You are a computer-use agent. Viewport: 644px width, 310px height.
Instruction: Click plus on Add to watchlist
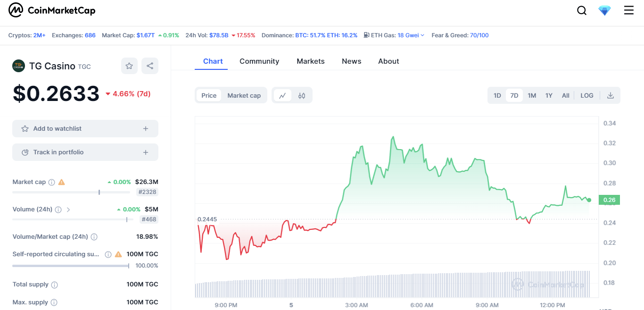[x=146, y=128]
